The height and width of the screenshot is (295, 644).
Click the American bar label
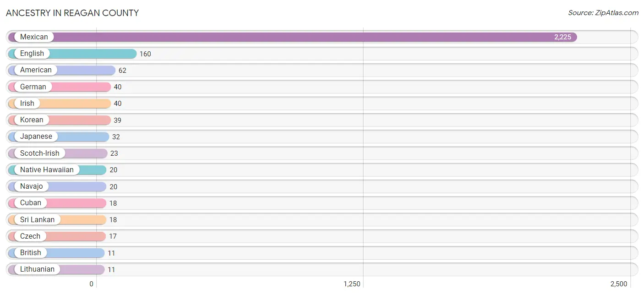coord(36,70)
